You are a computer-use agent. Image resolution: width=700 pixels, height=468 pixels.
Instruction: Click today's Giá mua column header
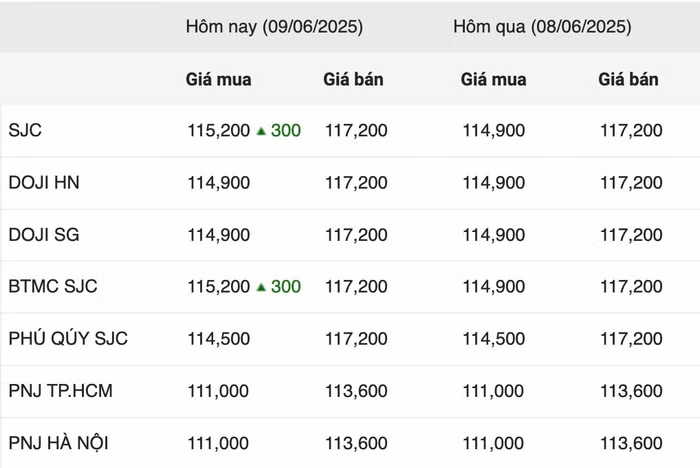(218, 79)
